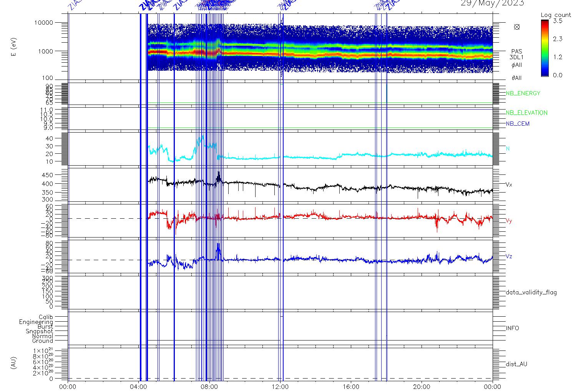This screenshot has height=392, width=581.
Task: Click the Normal mode label
Action: pos(43,336)
